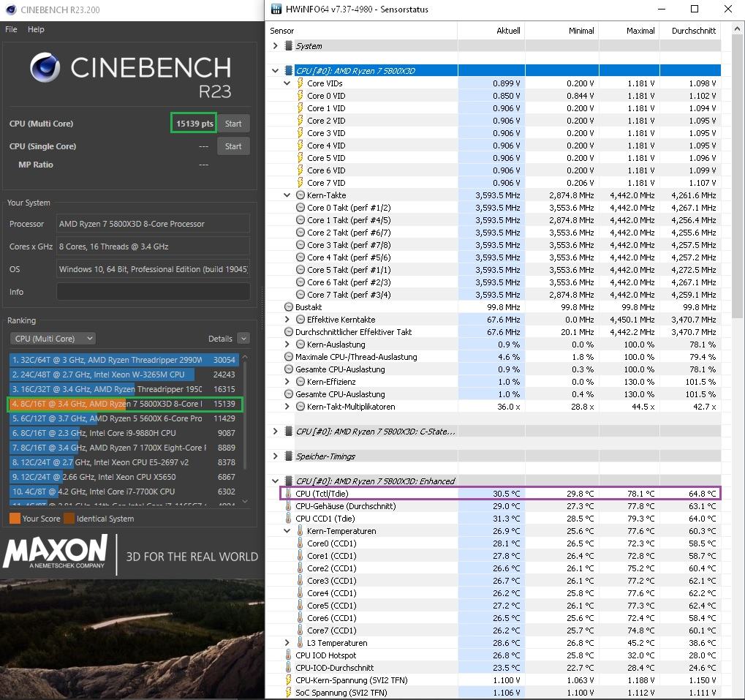Click the thermometer icon beside CPU IOD Hotspot

coord(288,655)
